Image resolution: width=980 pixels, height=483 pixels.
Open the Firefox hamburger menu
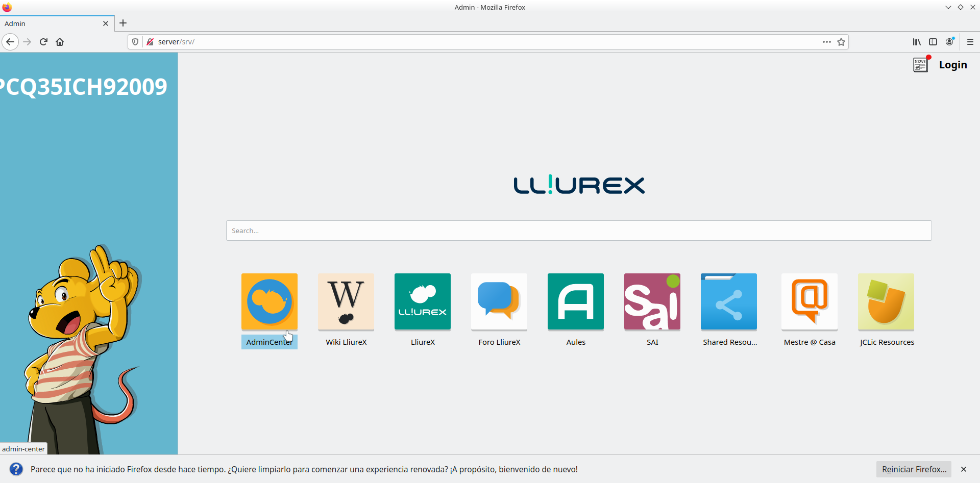[x=970, y=42]
